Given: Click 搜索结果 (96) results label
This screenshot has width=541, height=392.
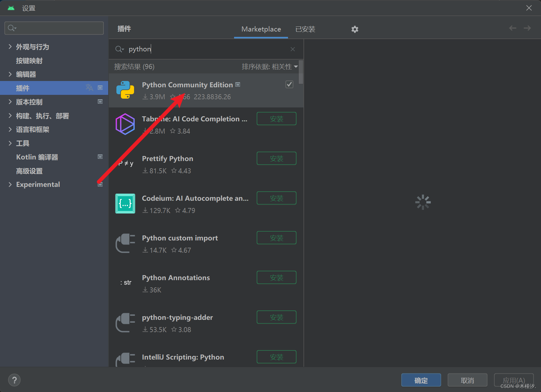Looking at the screenshot, I should [134, 66].
